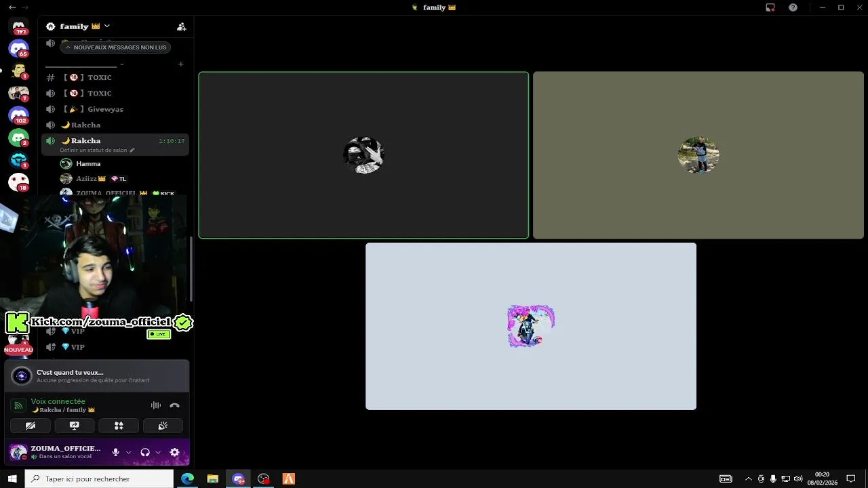
Task: Open the green server icon with the 2 badge
Action: (x=19, y=138)
